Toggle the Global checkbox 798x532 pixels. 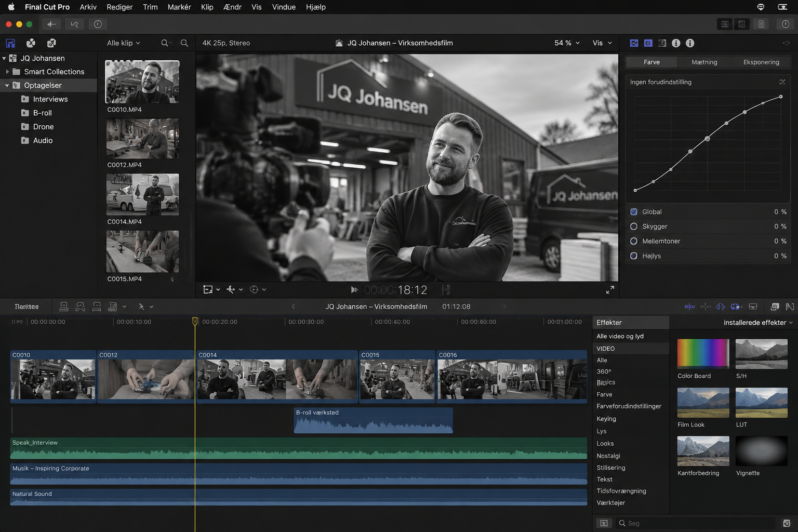[634, 212]
